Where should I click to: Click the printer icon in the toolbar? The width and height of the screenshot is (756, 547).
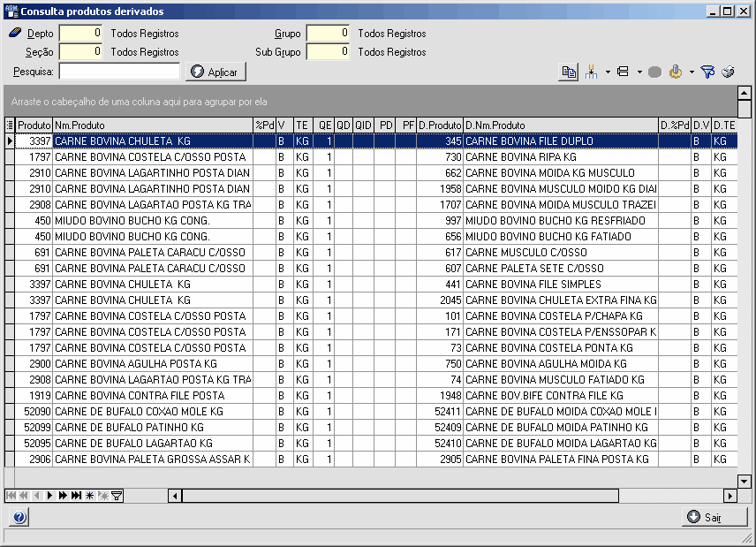pos(728,72)
